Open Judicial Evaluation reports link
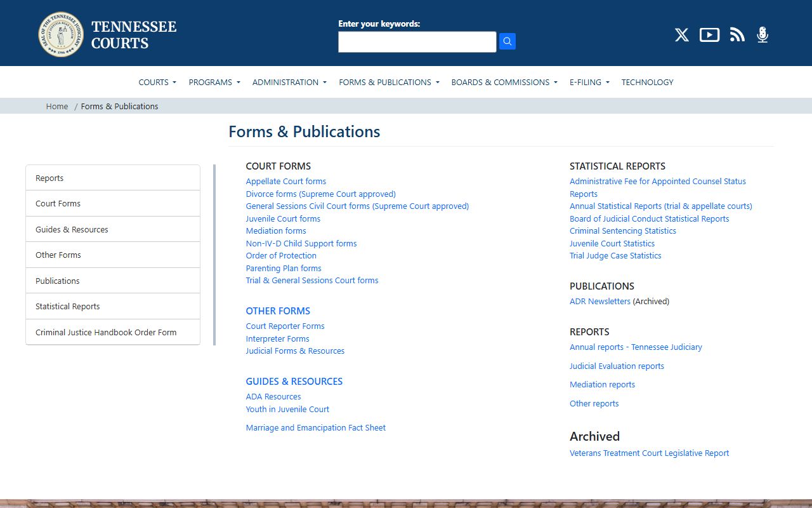The width and height of the screenshot is (812, 508). pyautogui.click(x=617, y=366)
